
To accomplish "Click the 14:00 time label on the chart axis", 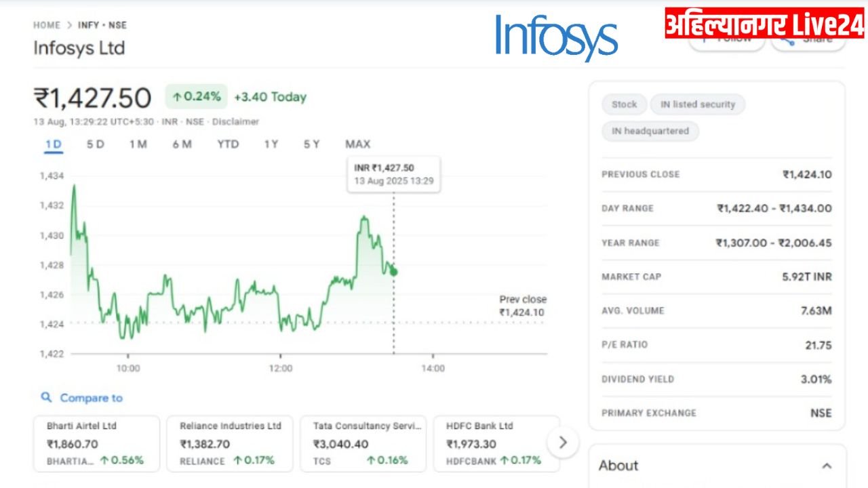I will pos(433,368).
